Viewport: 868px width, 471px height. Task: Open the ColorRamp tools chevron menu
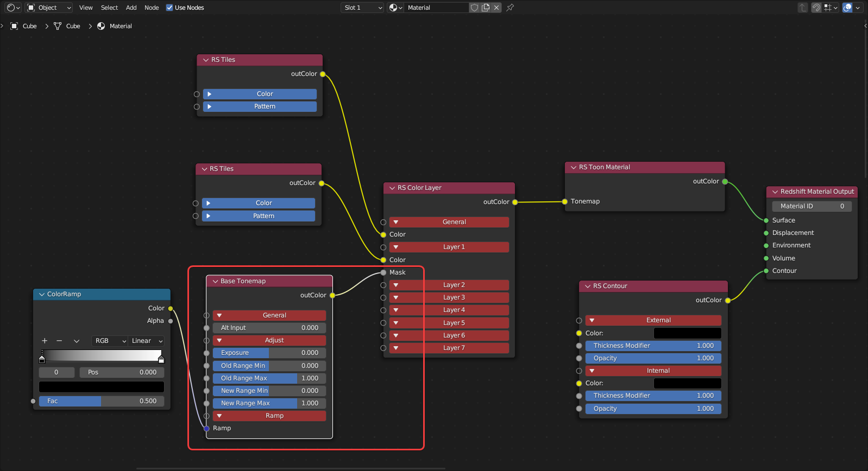(x=77, y=341)
